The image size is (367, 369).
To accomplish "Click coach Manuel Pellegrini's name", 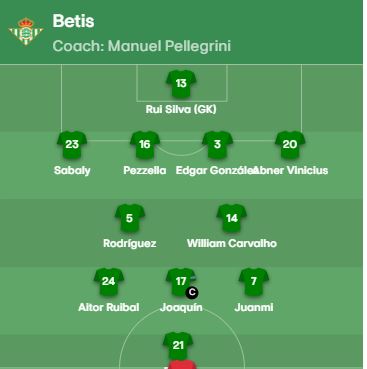I will pos(169,46).
